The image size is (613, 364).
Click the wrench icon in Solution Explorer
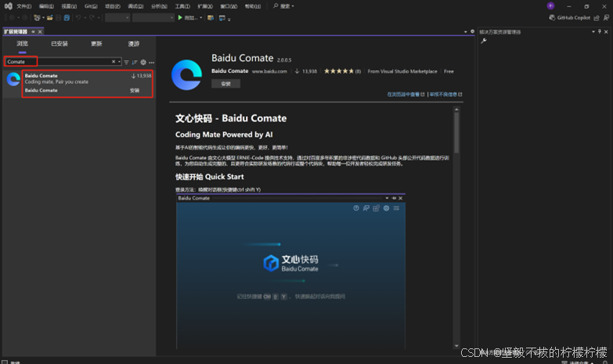(484, 41)
